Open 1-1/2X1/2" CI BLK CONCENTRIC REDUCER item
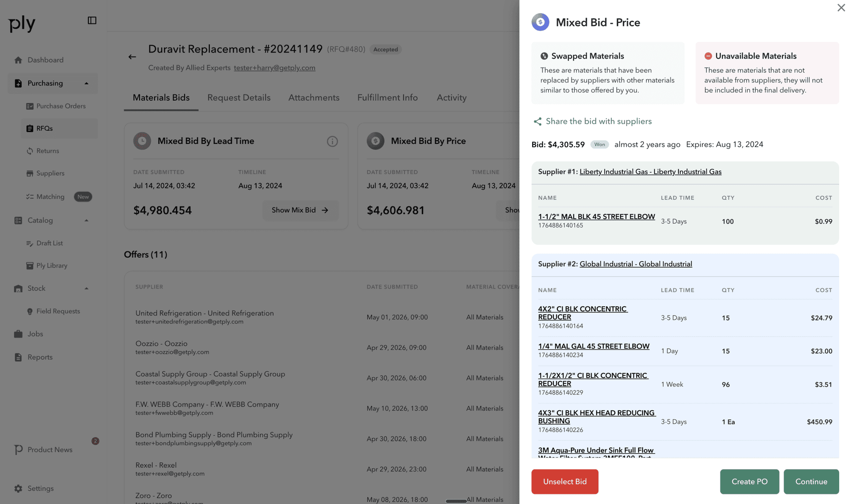This screenshot has width=848, height=504. tap(593, 380)
